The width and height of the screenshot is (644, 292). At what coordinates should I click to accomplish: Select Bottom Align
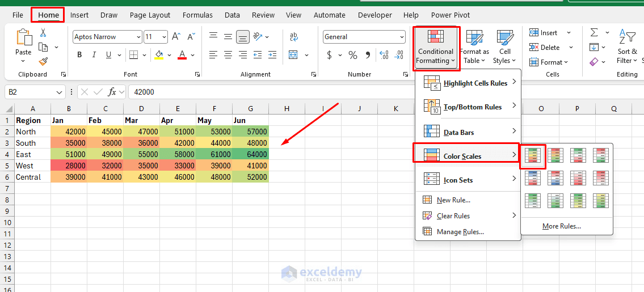click(x=243, y=37)
